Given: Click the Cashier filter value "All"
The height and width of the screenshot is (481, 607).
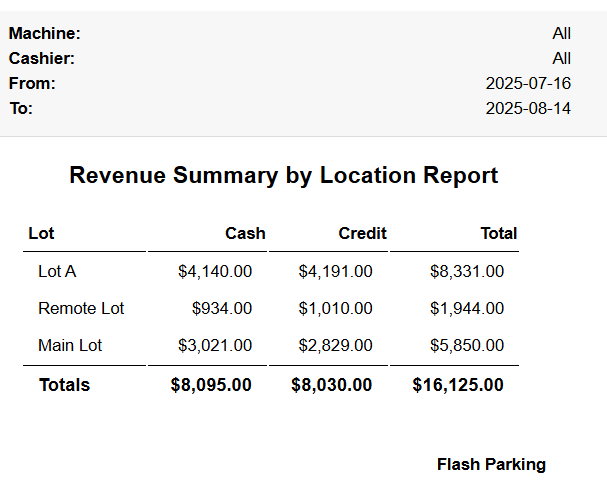Looking at the screenshot, I should [561, 59].
